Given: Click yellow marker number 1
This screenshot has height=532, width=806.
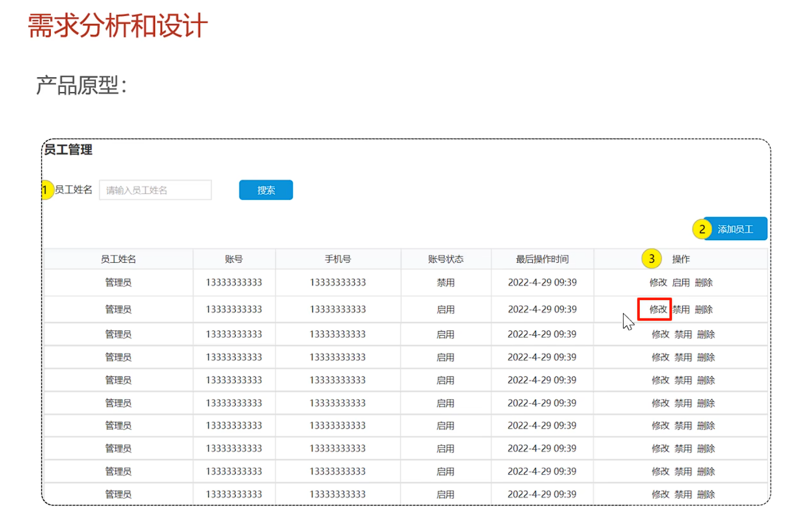Looking at the screenshot, I should click(x=46, y=190).
